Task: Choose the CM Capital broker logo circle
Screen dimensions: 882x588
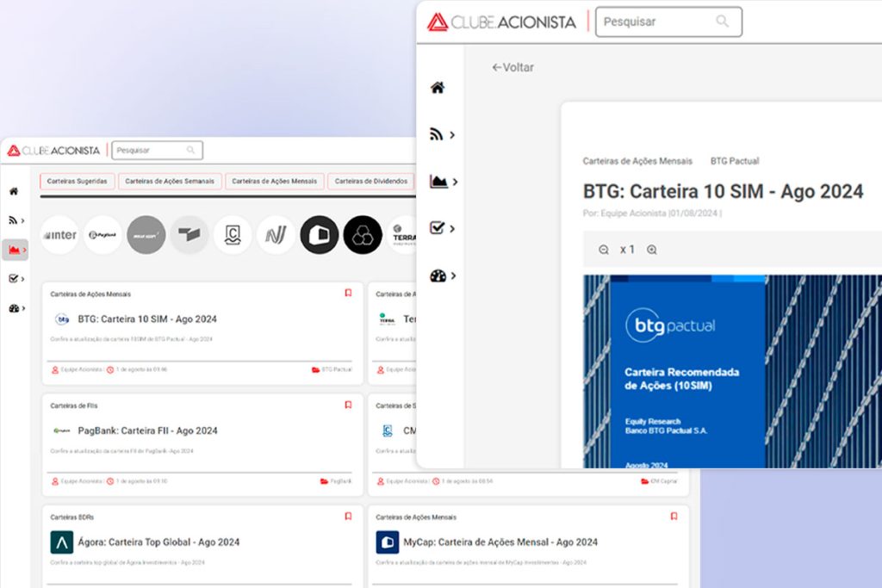Action: click(233, 235)
